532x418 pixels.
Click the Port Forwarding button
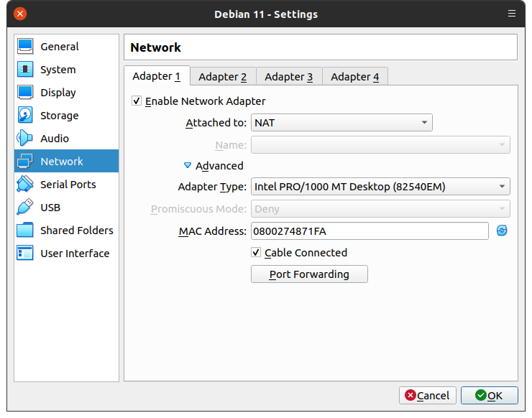(309, 274)
